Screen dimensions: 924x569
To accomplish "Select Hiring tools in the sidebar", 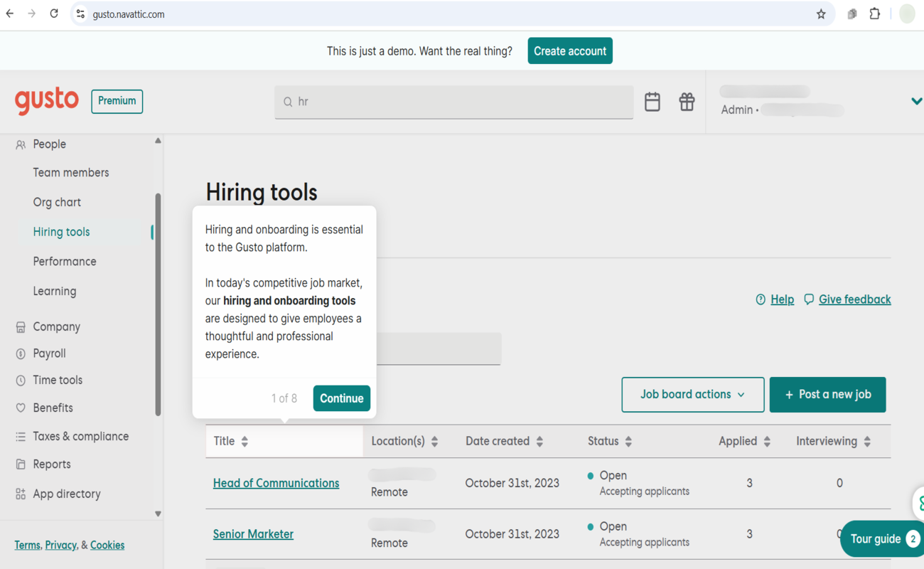I will pos(61,232).
